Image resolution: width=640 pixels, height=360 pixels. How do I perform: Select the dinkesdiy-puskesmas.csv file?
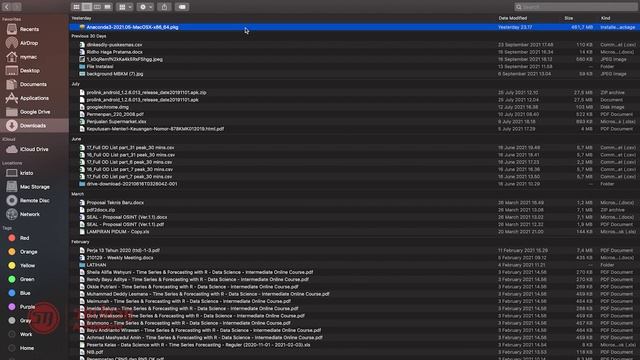click(354, 45)
